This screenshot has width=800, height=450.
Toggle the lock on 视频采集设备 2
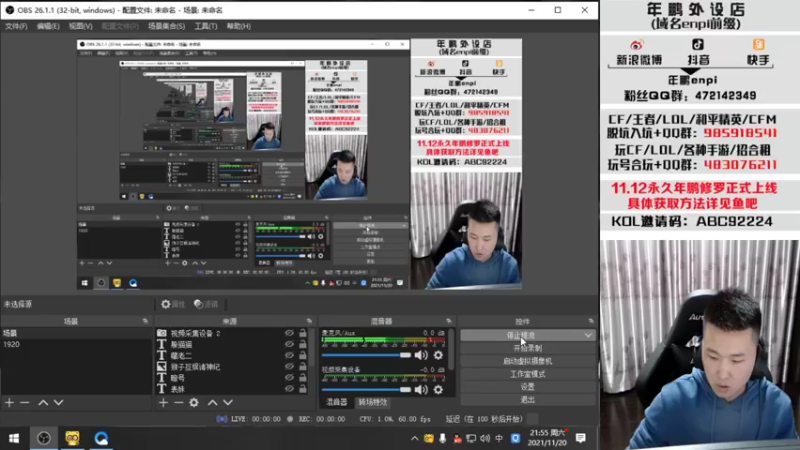coord(303,333)
